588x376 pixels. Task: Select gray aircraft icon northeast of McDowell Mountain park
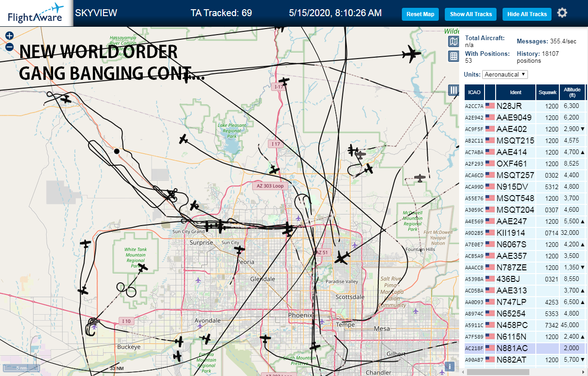(419, 178)
